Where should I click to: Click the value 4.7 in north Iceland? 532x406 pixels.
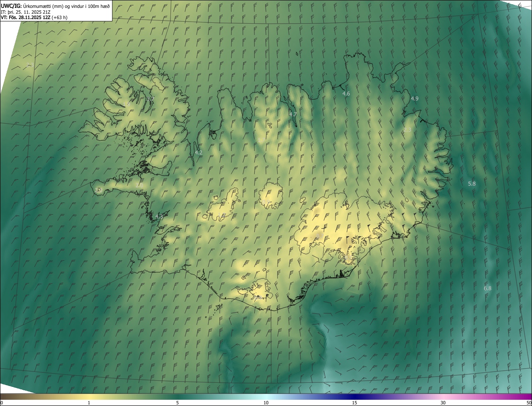(293, 114)
